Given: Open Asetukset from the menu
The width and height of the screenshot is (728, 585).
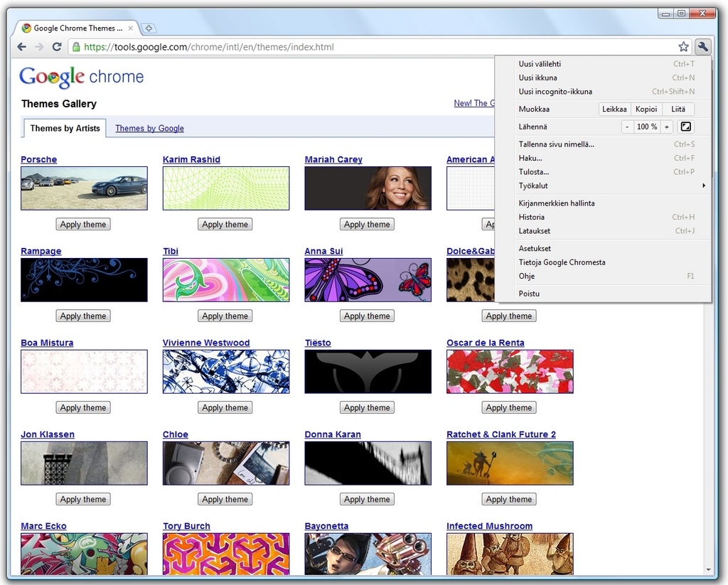Looking at the screenshot, I should pyautogui.click(x=535, y=248).
